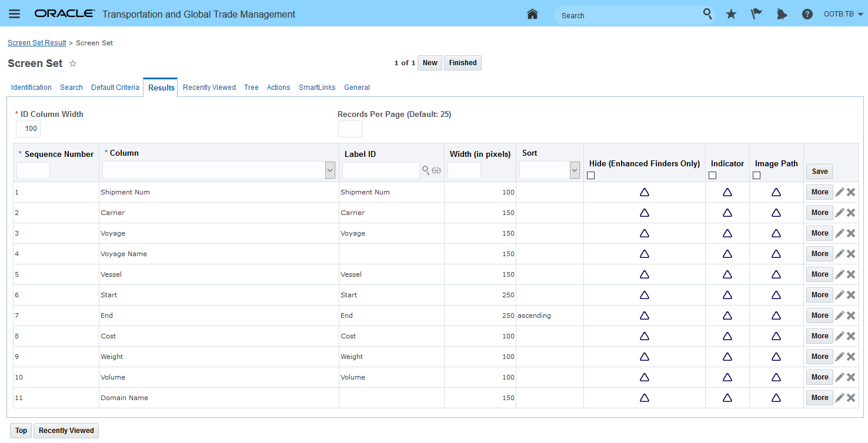The width and height of the screenshot is (868, 443).
Task: Open the hamburger navigation menu
Action: click(x=15, y=14)
